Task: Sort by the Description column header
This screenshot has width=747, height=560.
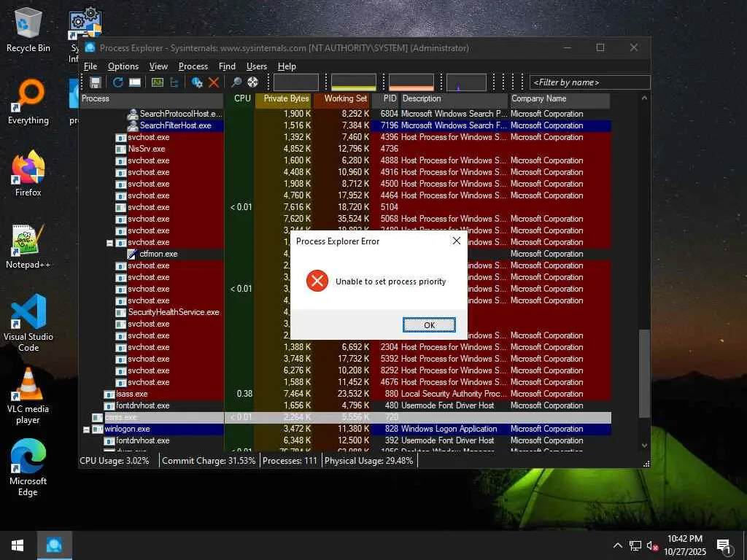Action: coord(454,98)
